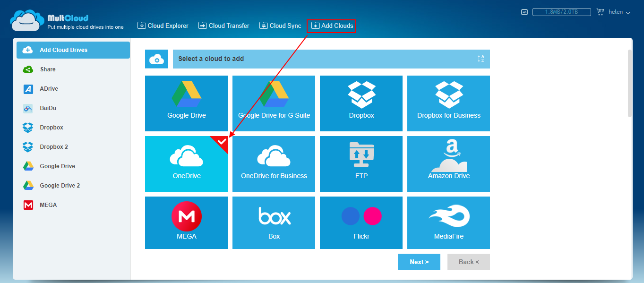Open Cloud Transfer tab
Screen dimensions: 644x283
[x=224, y=26]
